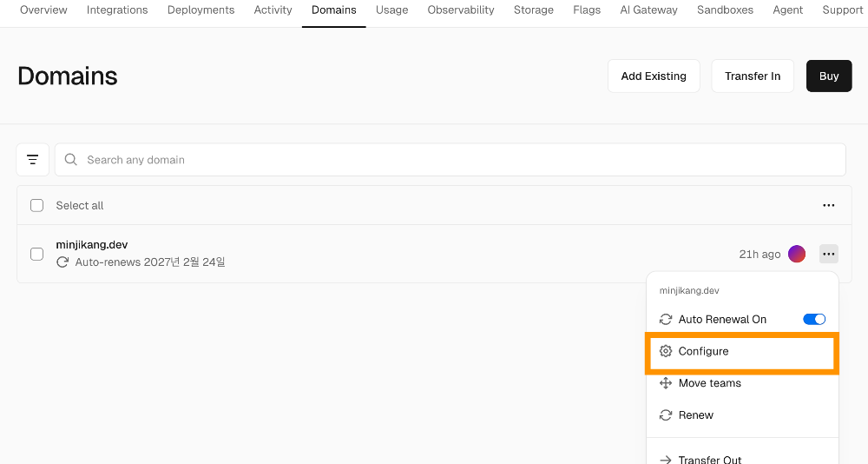Click the Transfer In button

(753, 76)
